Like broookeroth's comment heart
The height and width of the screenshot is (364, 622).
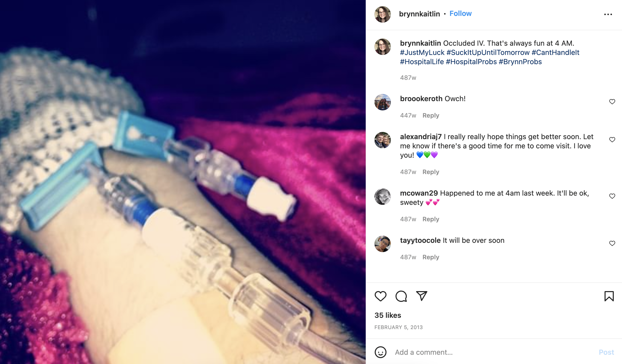[612, 102]
